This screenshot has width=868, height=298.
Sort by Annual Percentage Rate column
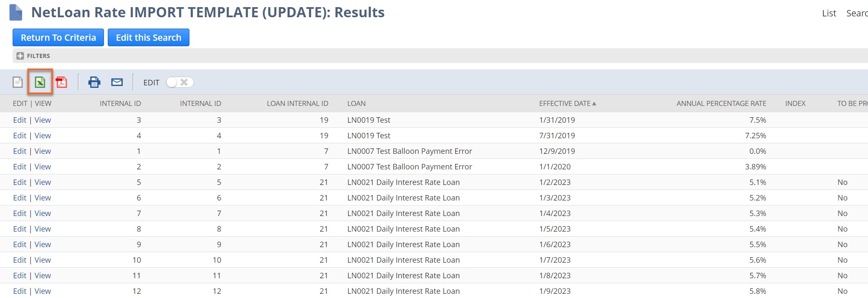[x=721, y=103]
